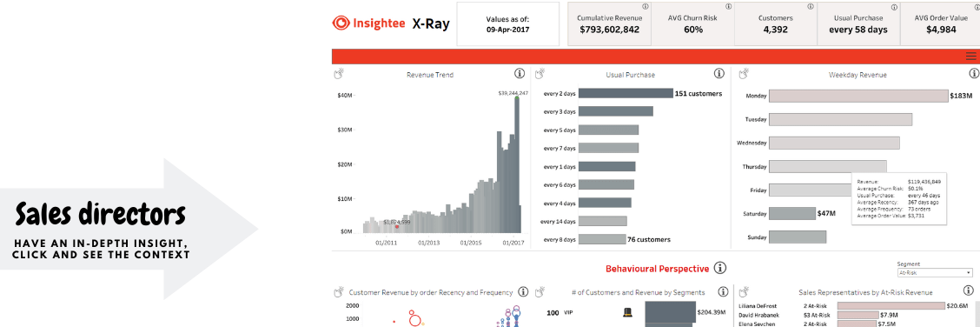This screenshot has width=980, height=327.
Task: Click the Saturday $47M revenue bar
Action: pyautogui.click(x=791, y=213)
